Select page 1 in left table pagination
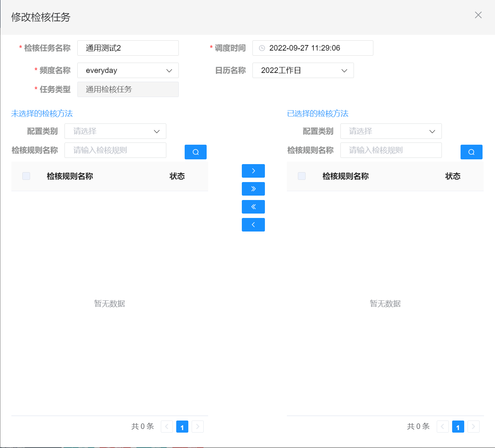495x448 pixels. 182,427
